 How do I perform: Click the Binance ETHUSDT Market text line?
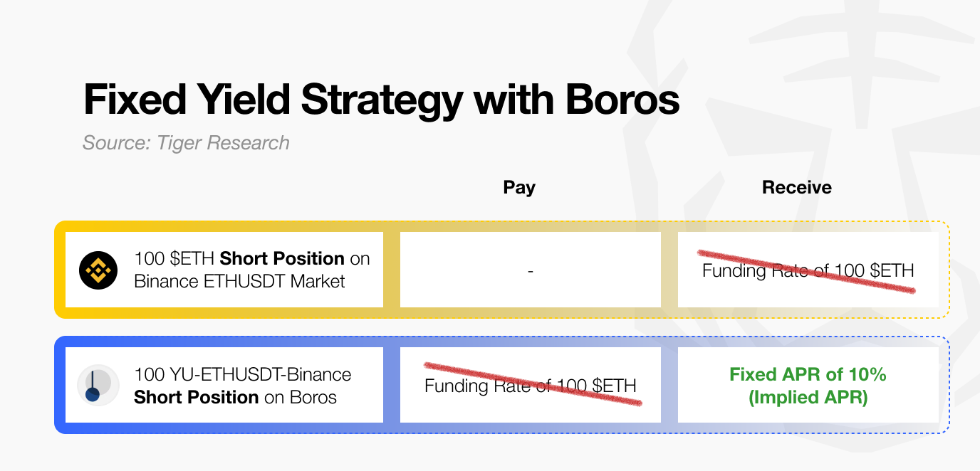239,281
